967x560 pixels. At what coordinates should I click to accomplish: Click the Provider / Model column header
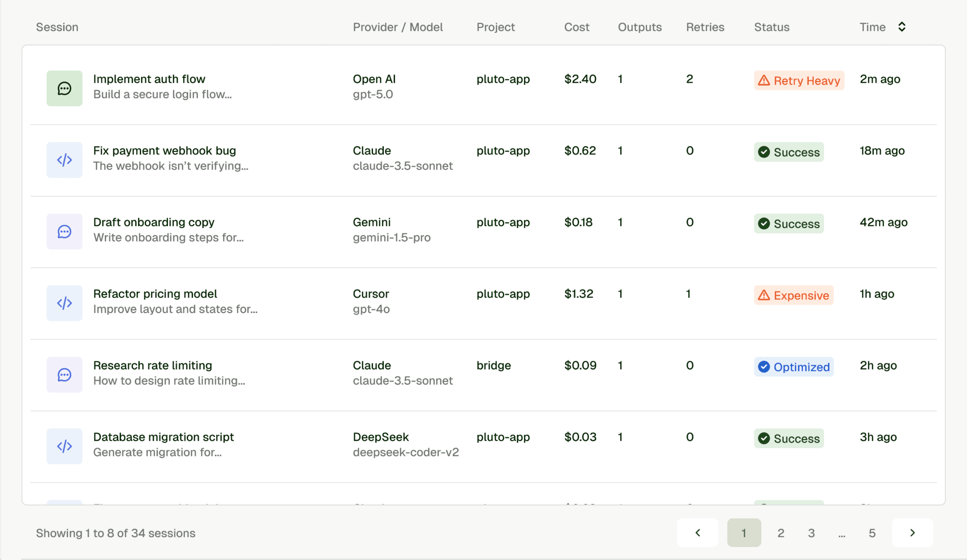tap(398, 27)
